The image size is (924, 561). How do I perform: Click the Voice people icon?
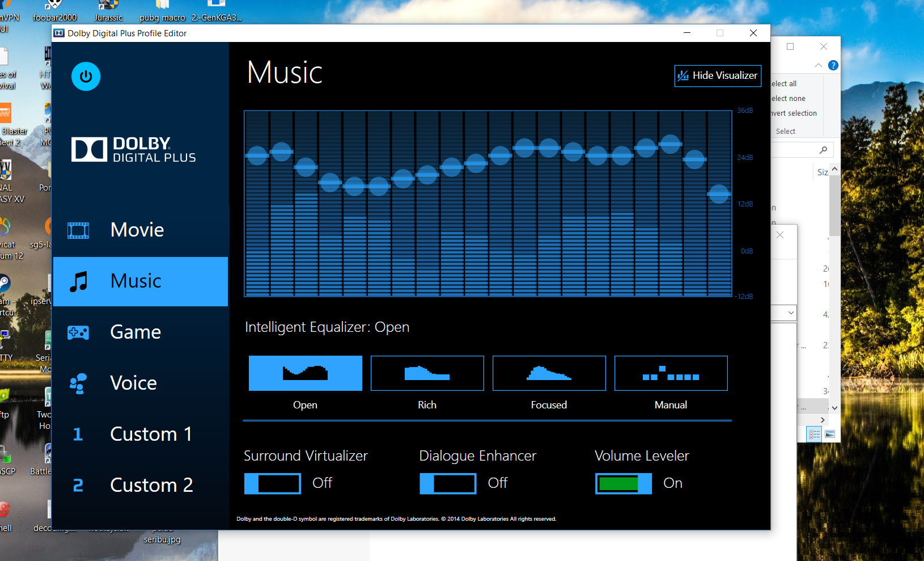click(78, 383)
